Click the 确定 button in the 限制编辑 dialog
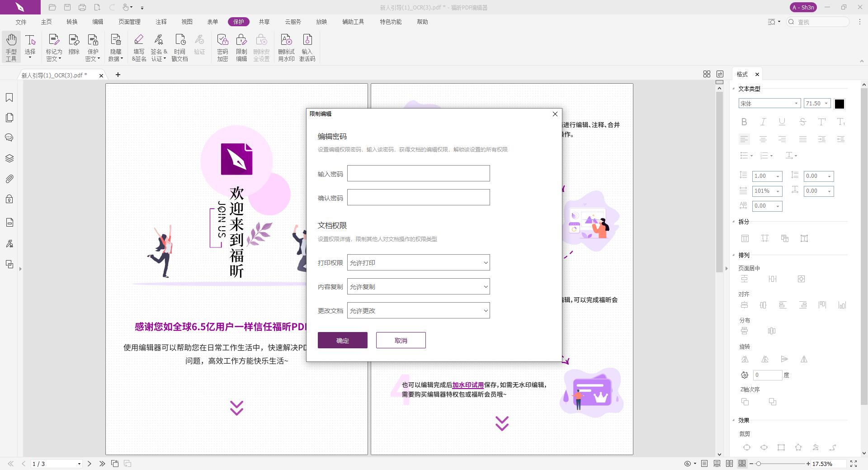The image size is (868, 470). pyautogui.click(x=342, y=340)
